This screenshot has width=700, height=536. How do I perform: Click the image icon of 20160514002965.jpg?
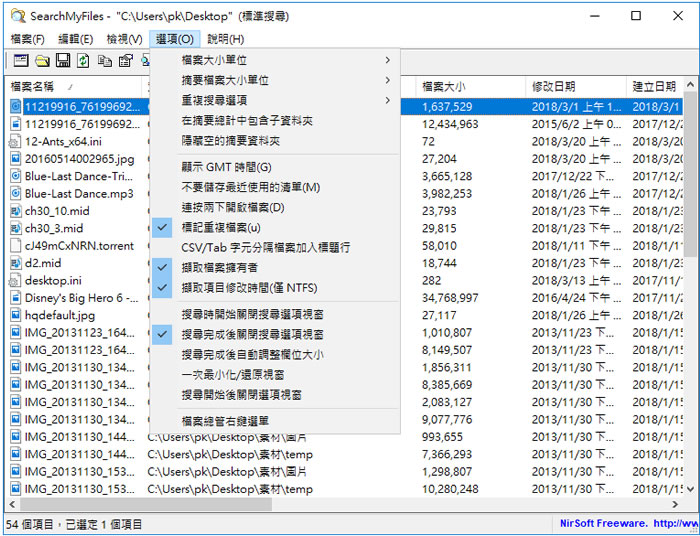15,159
